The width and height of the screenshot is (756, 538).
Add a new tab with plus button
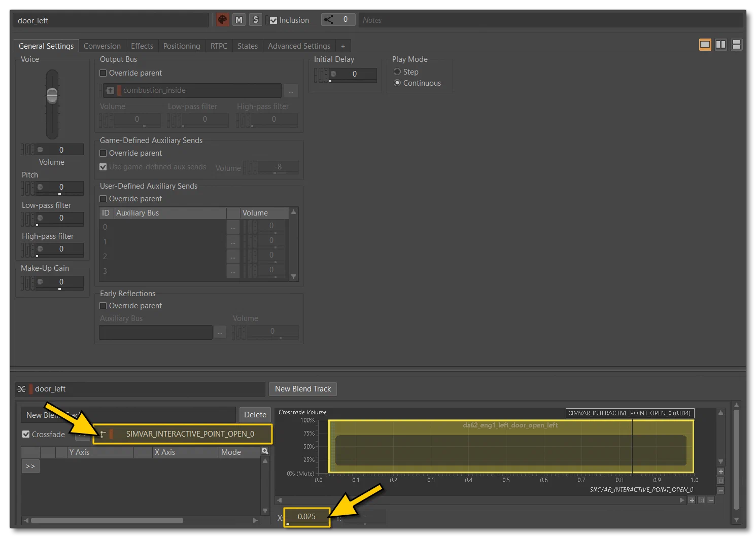343,46
